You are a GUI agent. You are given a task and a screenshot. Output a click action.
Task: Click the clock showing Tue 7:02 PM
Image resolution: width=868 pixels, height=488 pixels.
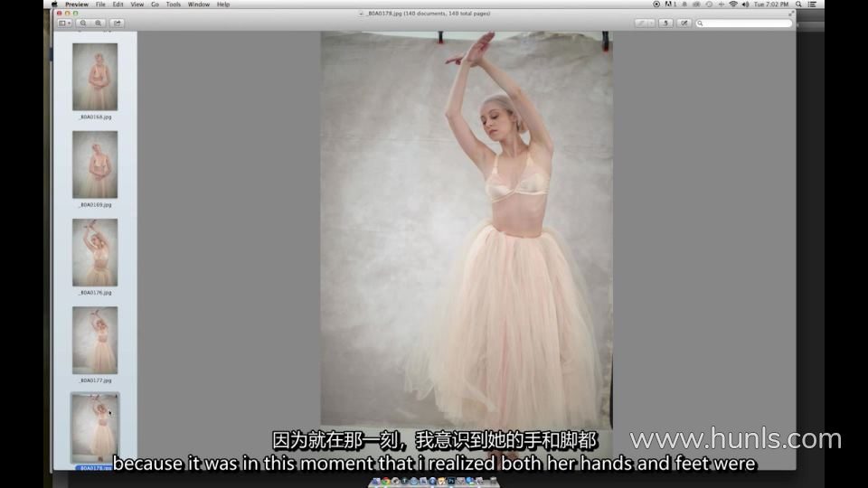[x=771, y=4]
